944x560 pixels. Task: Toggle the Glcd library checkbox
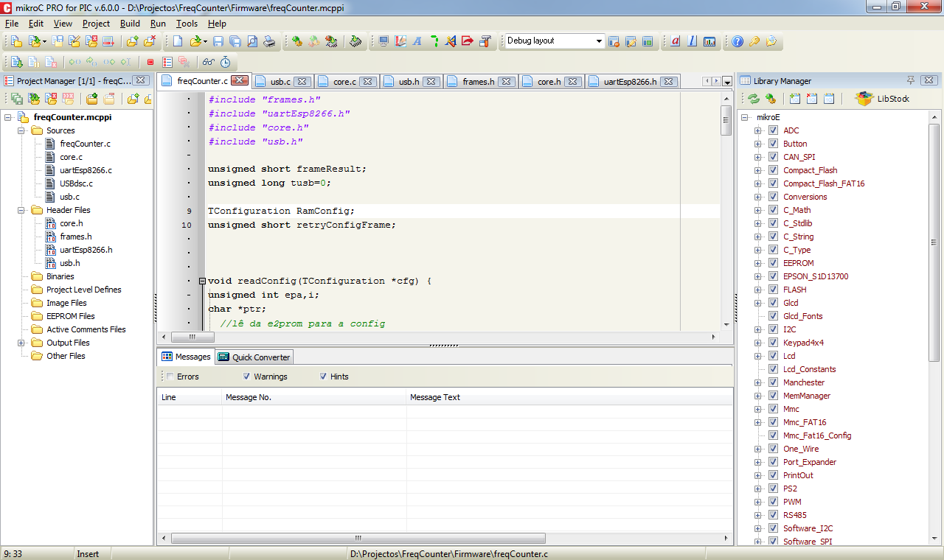(773, 303)
